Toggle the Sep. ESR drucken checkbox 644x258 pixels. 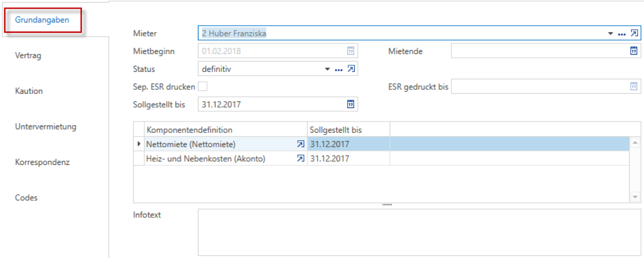203,86
